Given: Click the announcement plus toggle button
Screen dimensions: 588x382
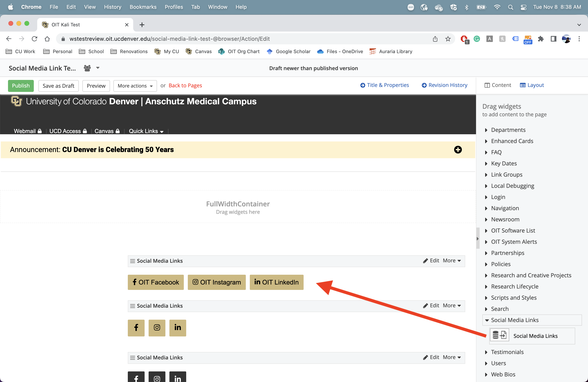Looking at the screenshot, I should 458,149.
